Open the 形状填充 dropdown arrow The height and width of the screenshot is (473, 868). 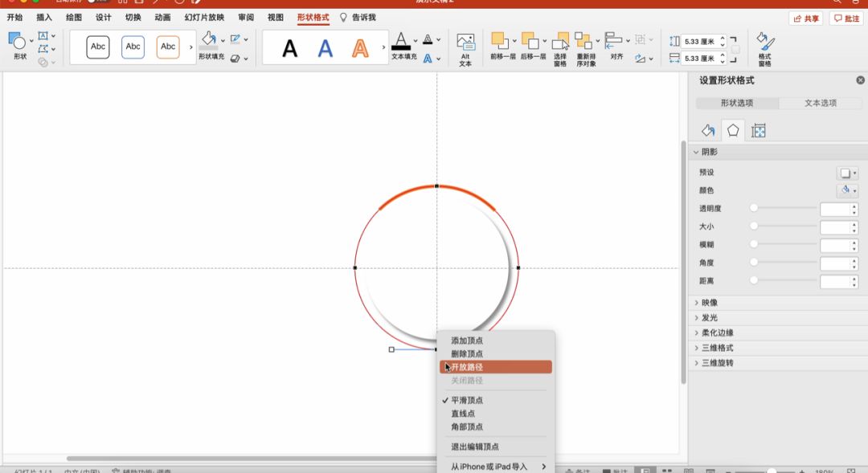click(x=223, y=41)
